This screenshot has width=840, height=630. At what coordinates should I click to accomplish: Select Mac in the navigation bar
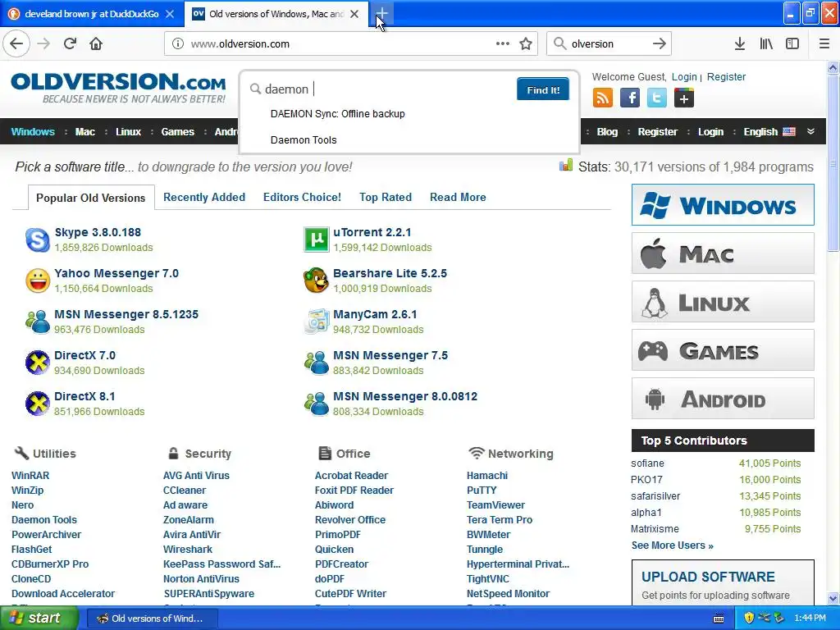(85, 132)
